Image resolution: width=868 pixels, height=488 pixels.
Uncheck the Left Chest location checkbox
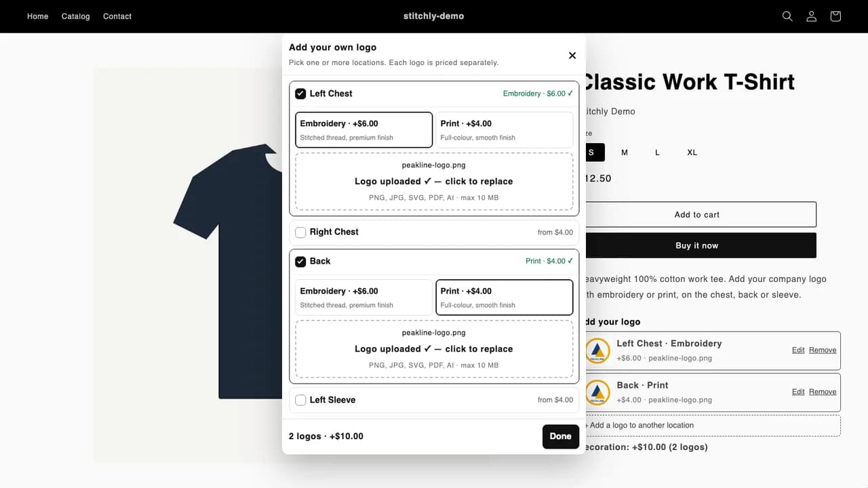300,94
